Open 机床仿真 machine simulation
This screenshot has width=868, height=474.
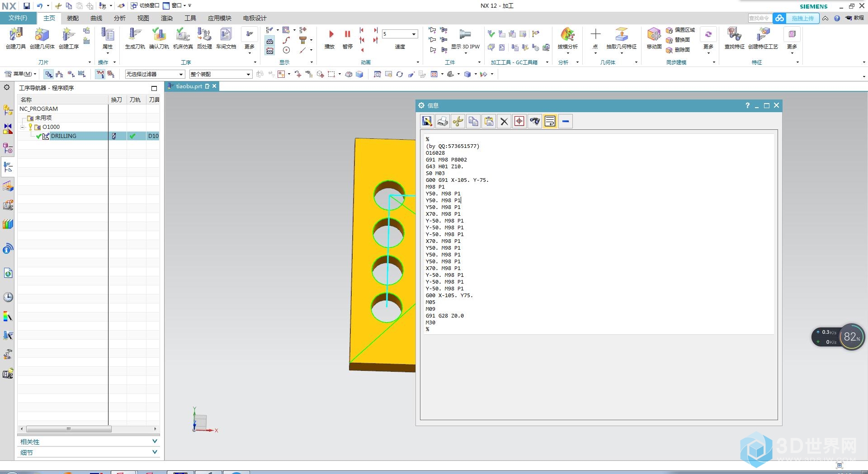pyautogui.click(x=183, y=35)
